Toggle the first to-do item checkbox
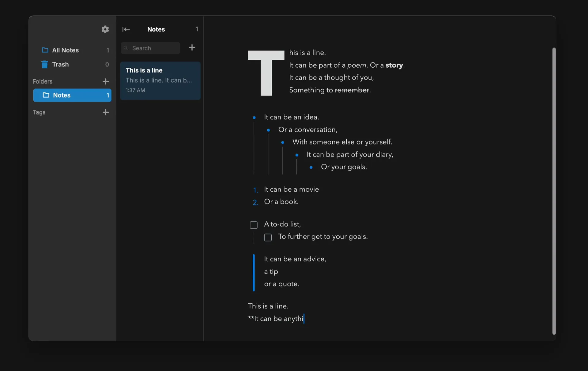 (x=254, y=225)
